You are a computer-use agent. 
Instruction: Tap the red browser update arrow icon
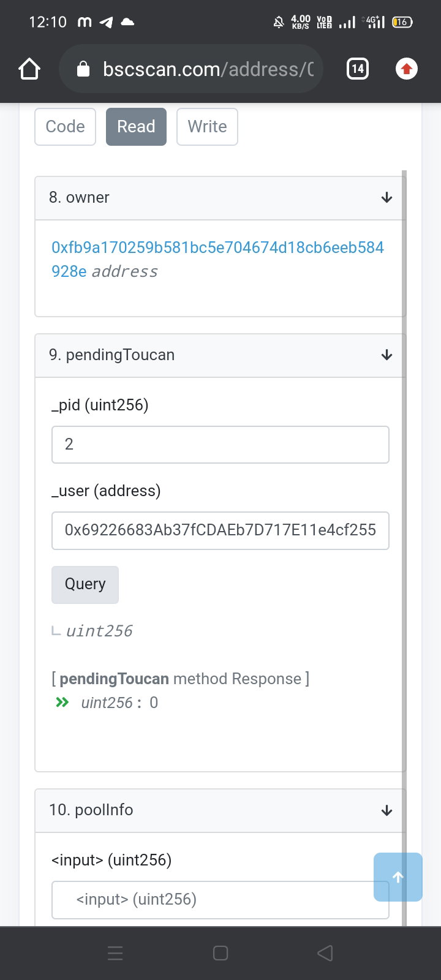click(406, 69)
